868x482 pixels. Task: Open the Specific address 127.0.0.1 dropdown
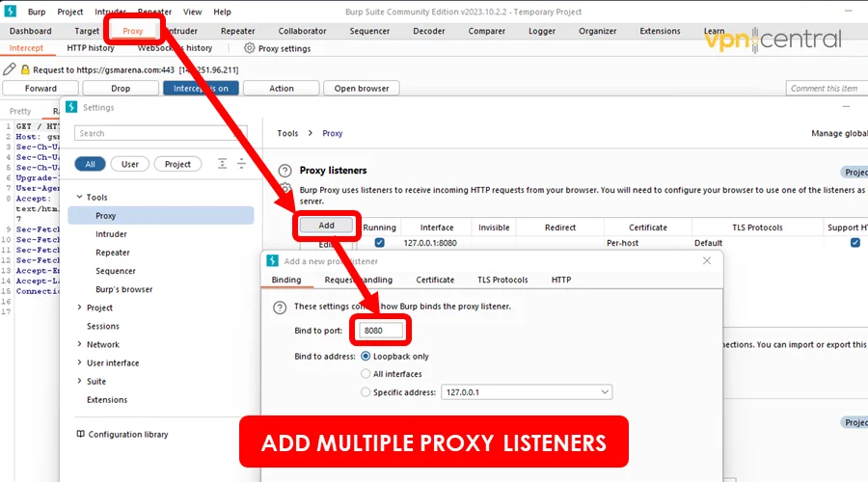pos(527,392)
